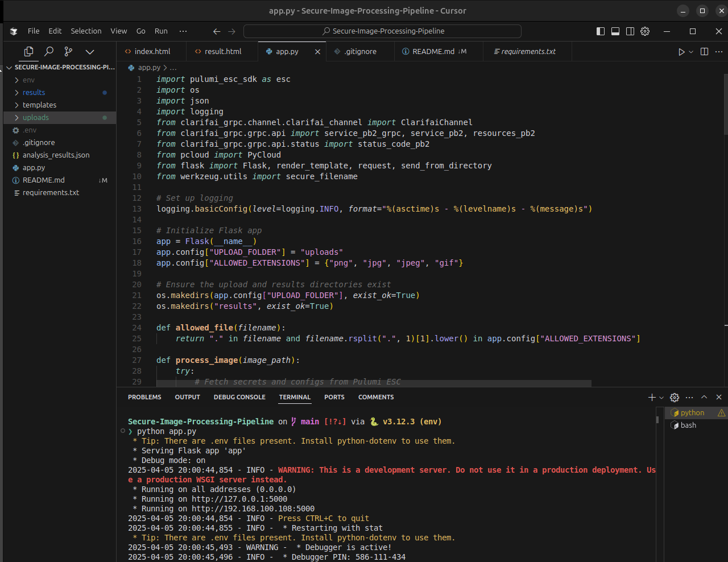Open the .env file in explorer
Image resolution: width=728 pixels, height=562 pixels.
click(x=60, y=130)
